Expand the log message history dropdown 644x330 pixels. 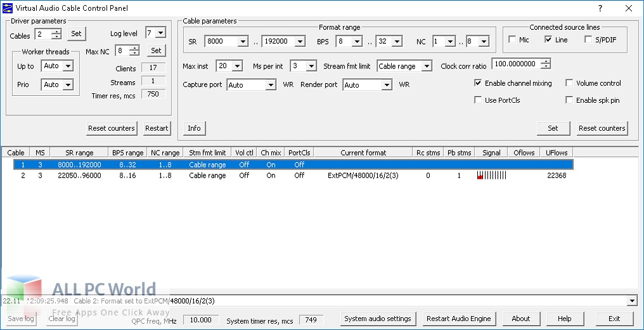(x=633, y=301)
